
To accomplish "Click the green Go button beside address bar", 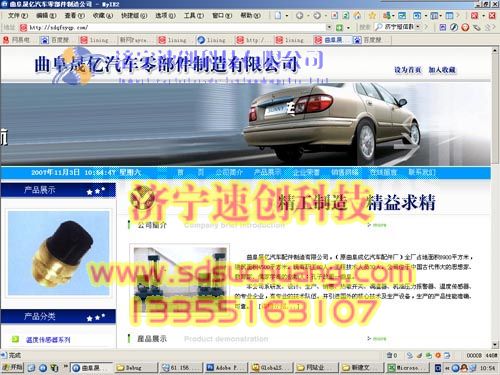I will click(x=339, y=27).
